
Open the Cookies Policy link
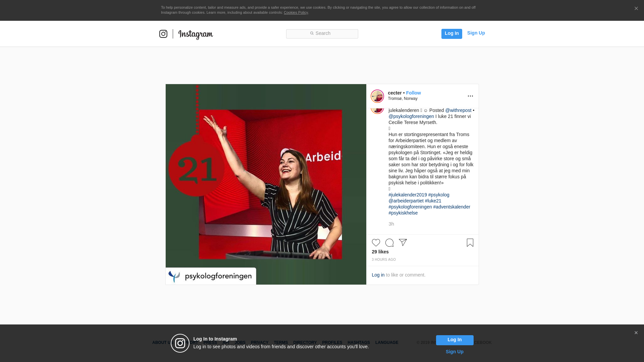click(x=296, y=12)
